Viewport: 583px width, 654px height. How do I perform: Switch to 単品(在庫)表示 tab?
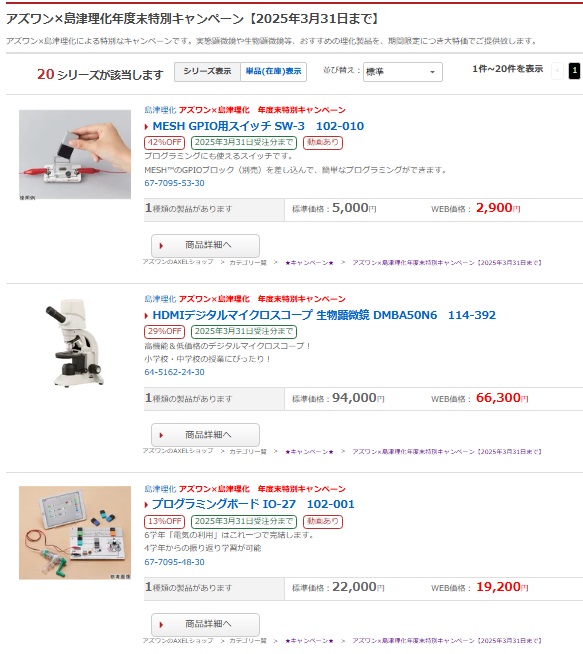point(273,71)
